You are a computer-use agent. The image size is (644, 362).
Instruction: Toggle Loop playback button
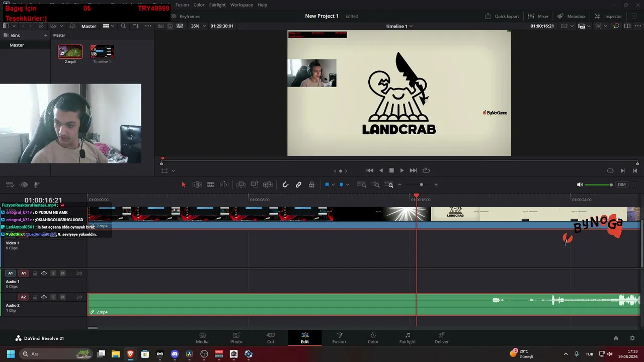click(x=426, y=170)
